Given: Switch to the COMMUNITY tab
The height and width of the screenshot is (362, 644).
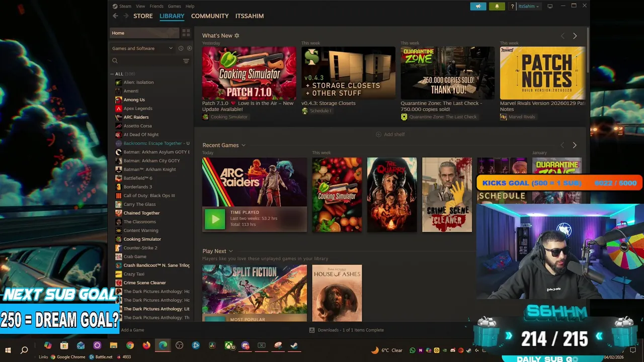Looking at the screenshot, I should 210,16.
